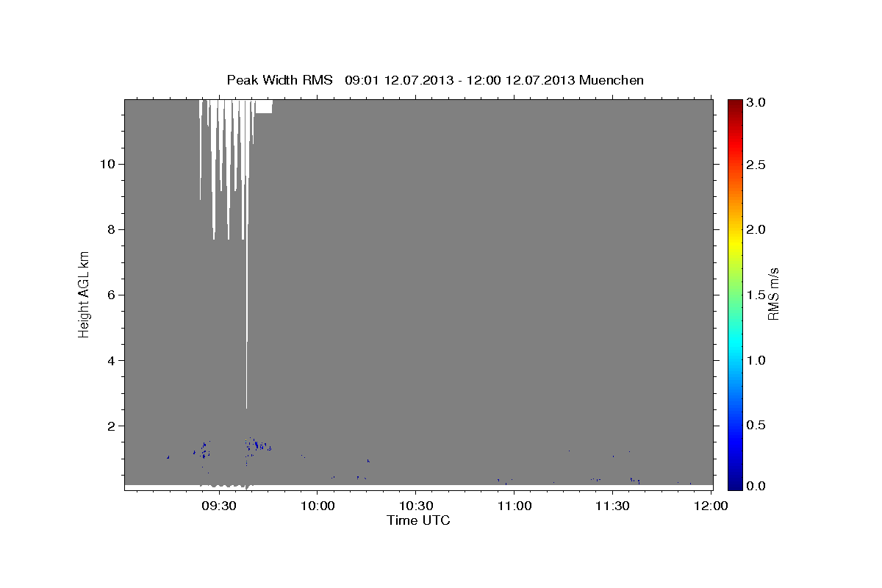This screenshot has height=588, width=882.
Task: Click the 'Time UTC' axis label
Action: click(x=418, y=520)
